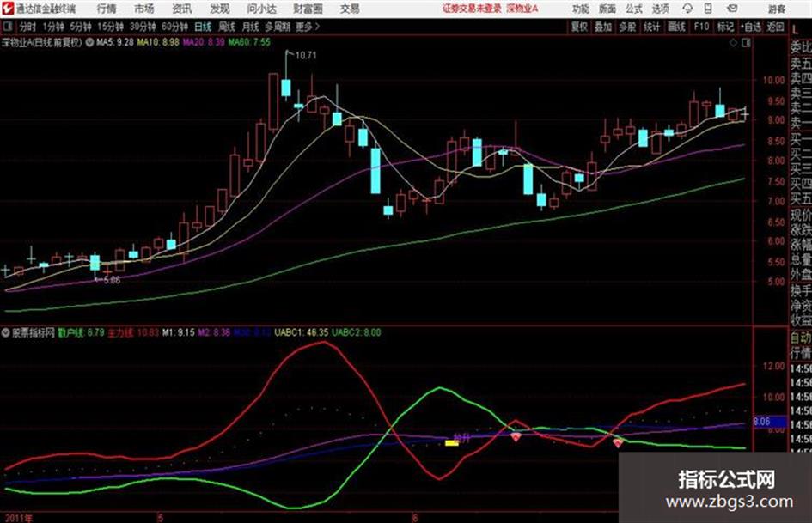Expand the 更多 periods list
Screen dimensions: 812x523
pos(307,27)
